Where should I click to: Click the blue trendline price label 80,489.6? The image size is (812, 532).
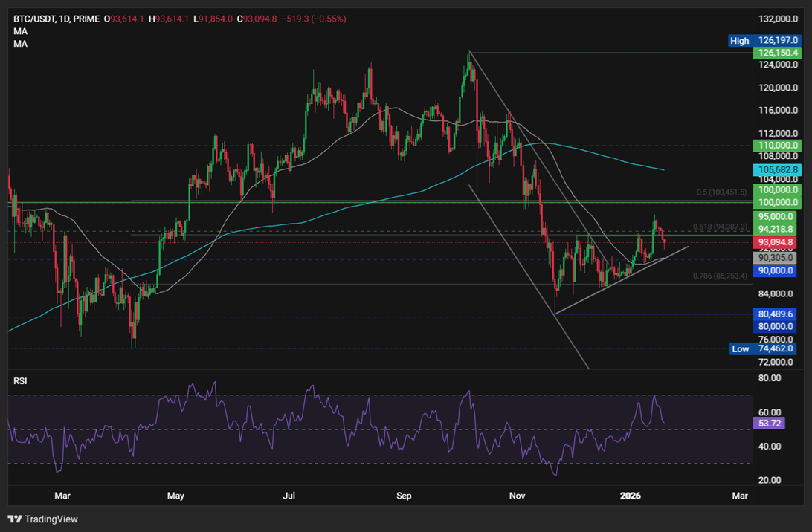[x=775, y=314]
